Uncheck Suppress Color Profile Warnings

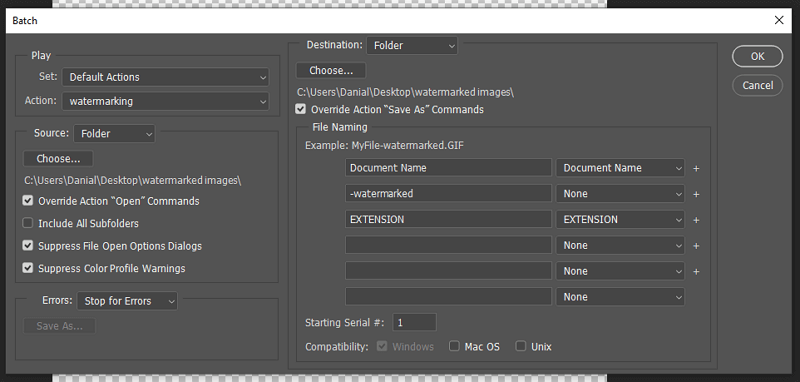pos(28,268)
